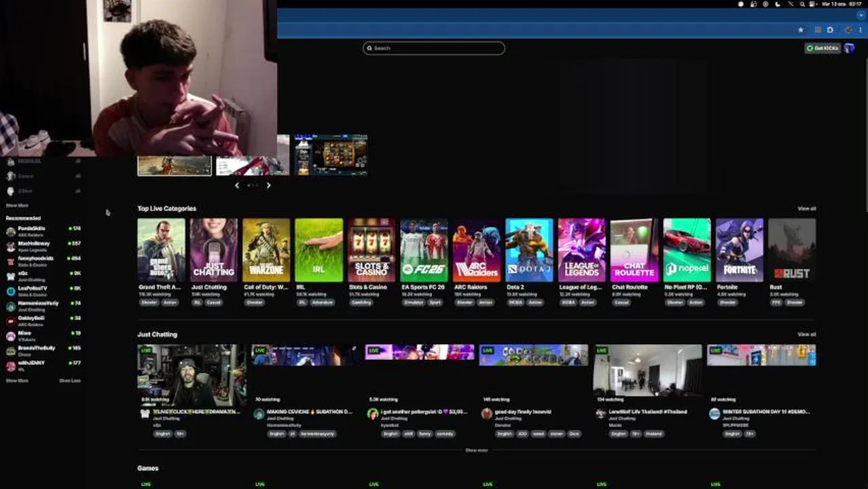Click the moon Focus icon in menu bar
Screen dimensions: 868x489
point(778,4)
